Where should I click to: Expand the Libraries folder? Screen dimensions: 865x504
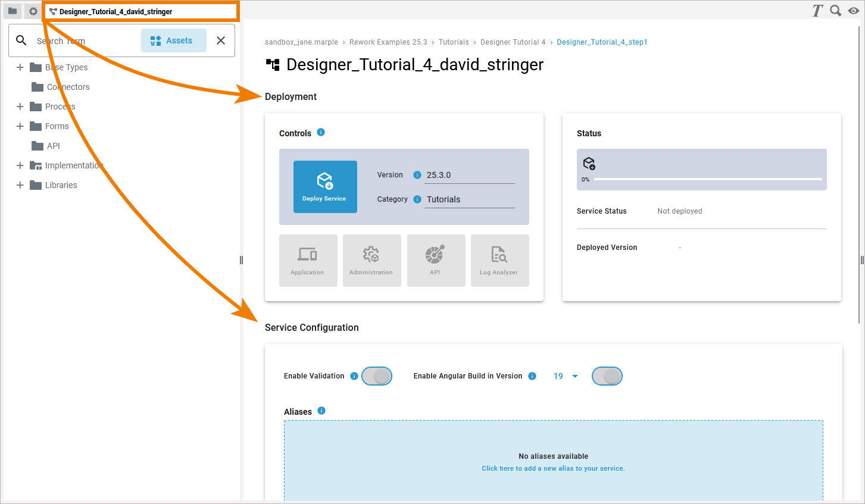tap(20, 185)
